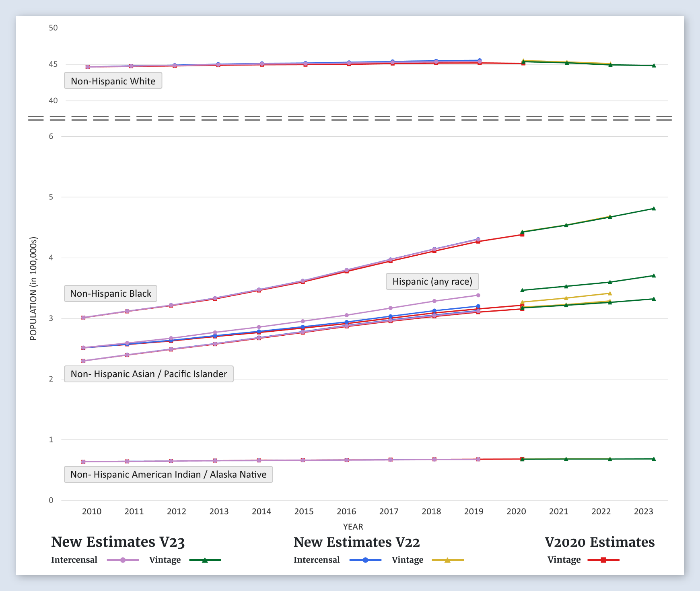Click the 2023 green triangle on the American Indian line
The width and height of the screenshot is (700, 591).
654,459
